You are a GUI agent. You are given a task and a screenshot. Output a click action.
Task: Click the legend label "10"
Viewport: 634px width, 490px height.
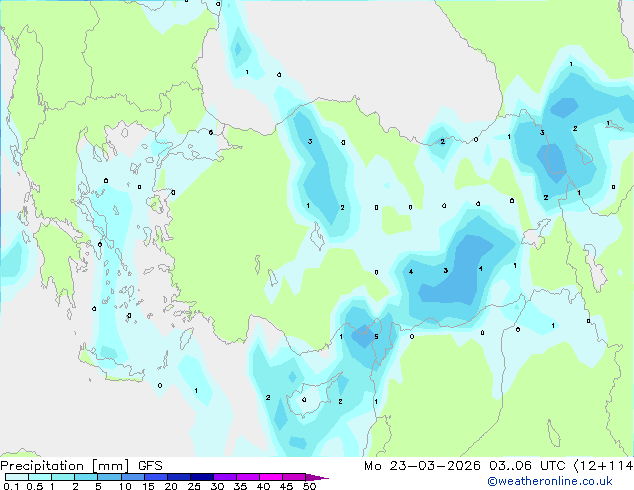pyautogui.click(x=125, y=486)
